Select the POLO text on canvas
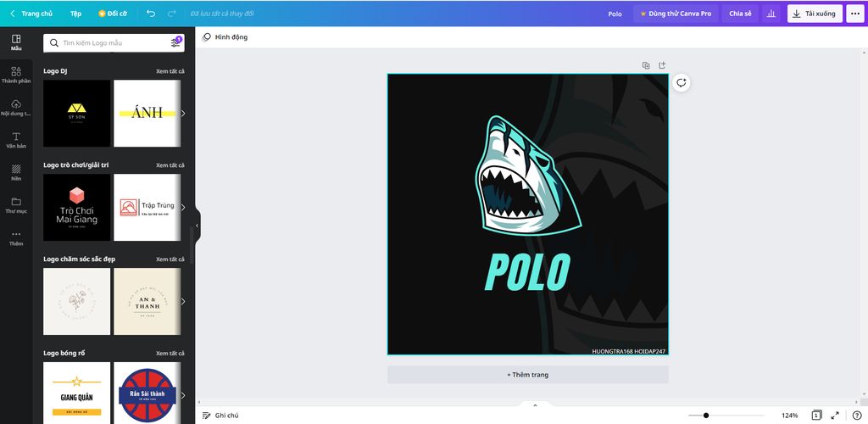 [x=527, y=271]
